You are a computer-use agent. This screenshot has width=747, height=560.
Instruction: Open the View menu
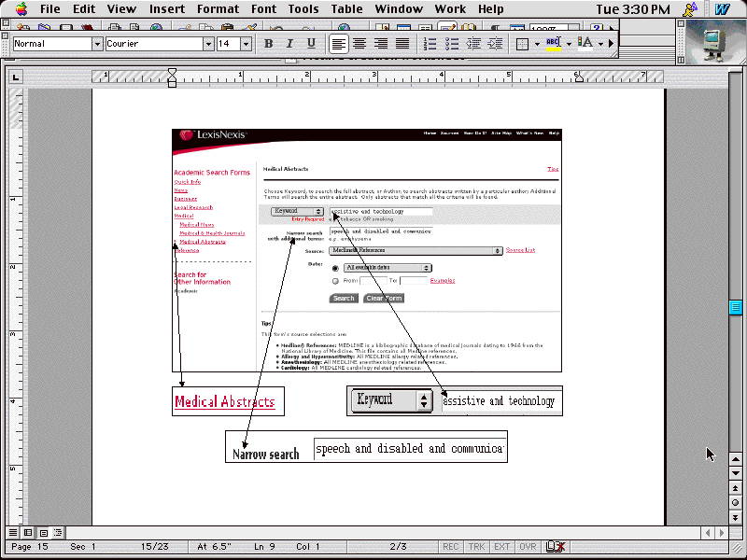click(121, 8)
